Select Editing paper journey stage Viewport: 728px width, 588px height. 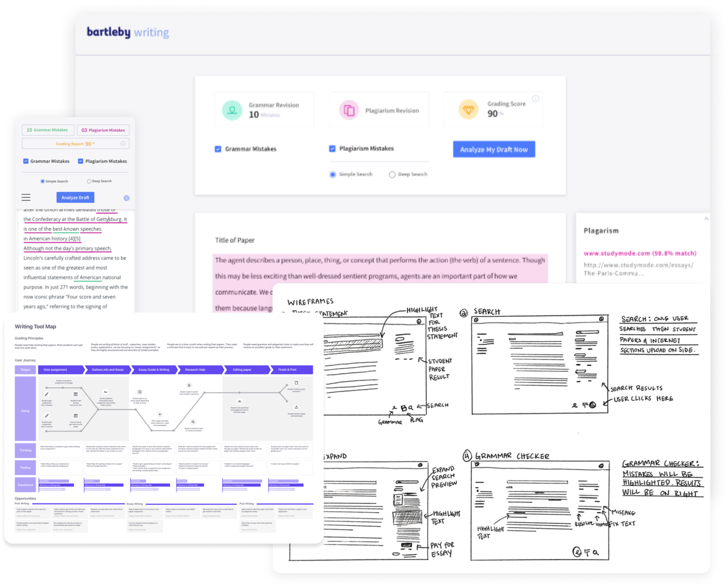247,370
